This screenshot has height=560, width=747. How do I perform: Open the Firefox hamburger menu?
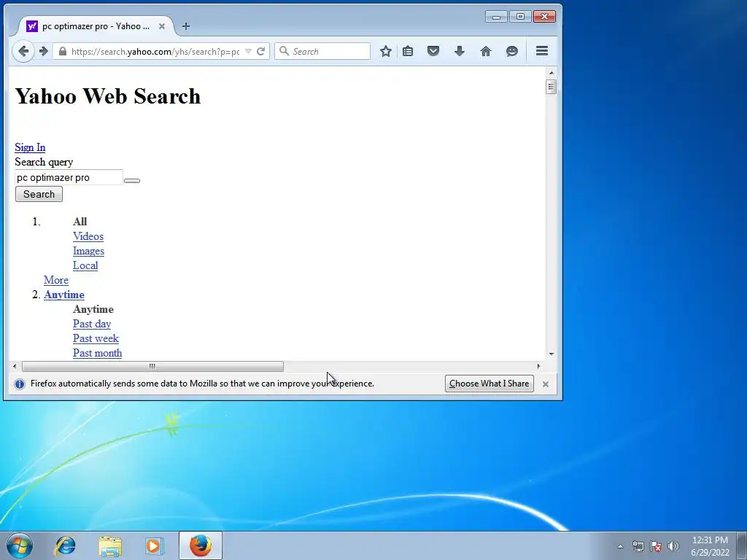point(542,51)
